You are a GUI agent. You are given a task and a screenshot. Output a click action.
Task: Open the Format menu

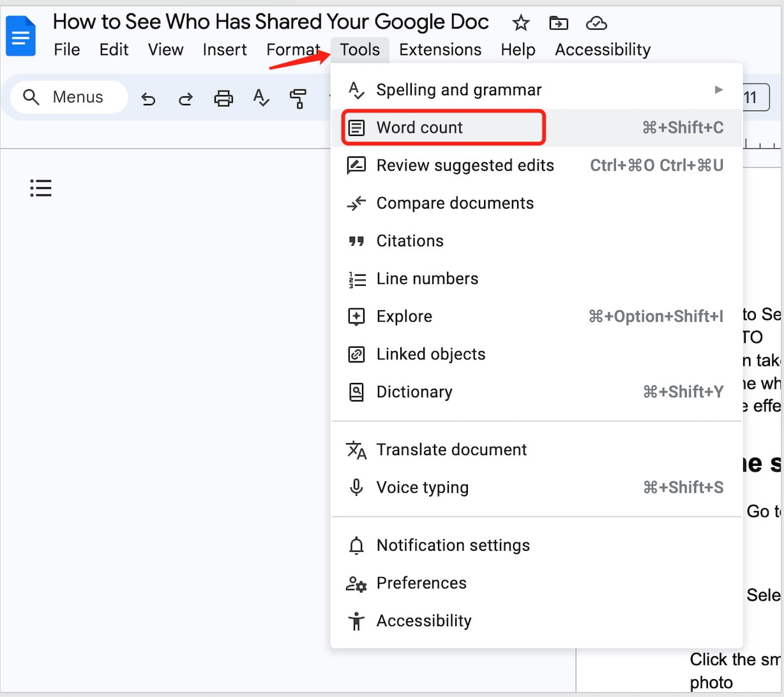[293, 50]
